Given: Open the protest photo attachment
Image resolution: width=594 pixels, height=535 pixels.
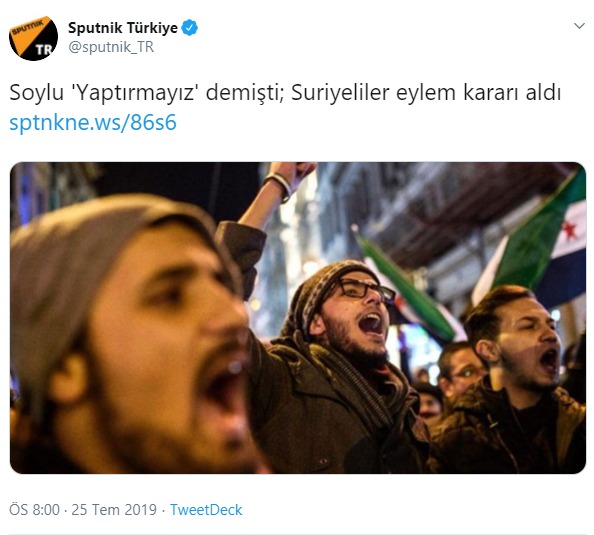Looking at the screenshot, I should click(x=298, y=318).
